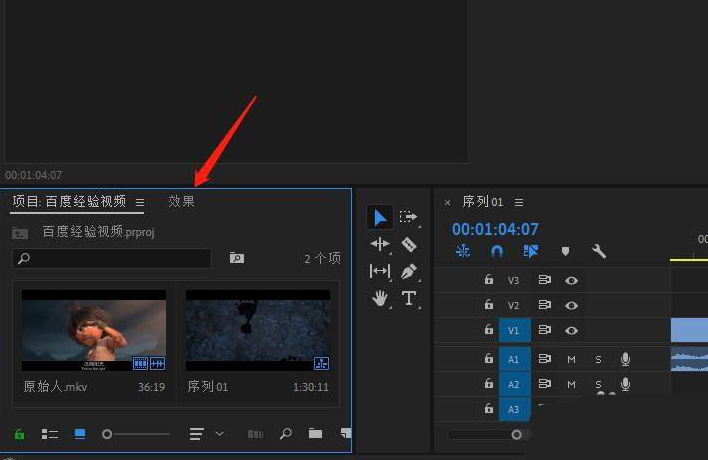Open the 序列01 timeline panel menu

tap(519, 203)
